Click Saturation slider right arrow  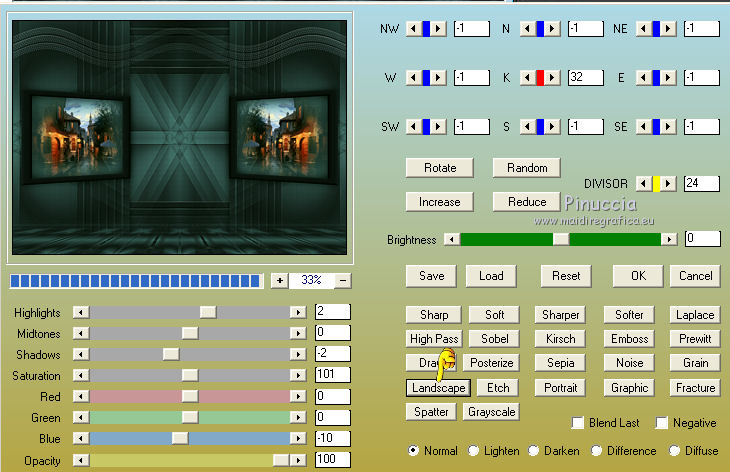coord(298,375)
